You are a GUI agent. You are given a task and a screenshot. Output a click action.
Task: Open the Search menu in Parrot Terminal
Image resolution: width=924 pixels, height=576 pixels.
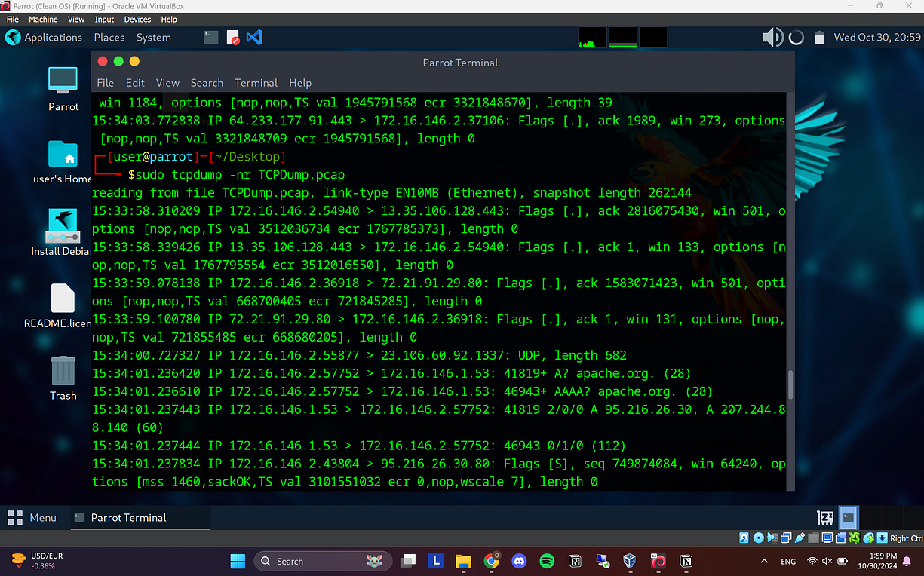tap(207, 83)
